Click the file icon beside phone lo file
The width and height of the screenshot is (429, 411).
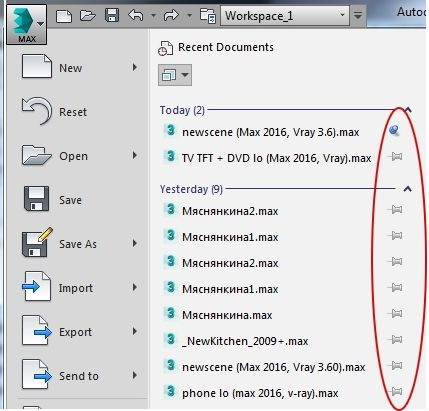170,391
